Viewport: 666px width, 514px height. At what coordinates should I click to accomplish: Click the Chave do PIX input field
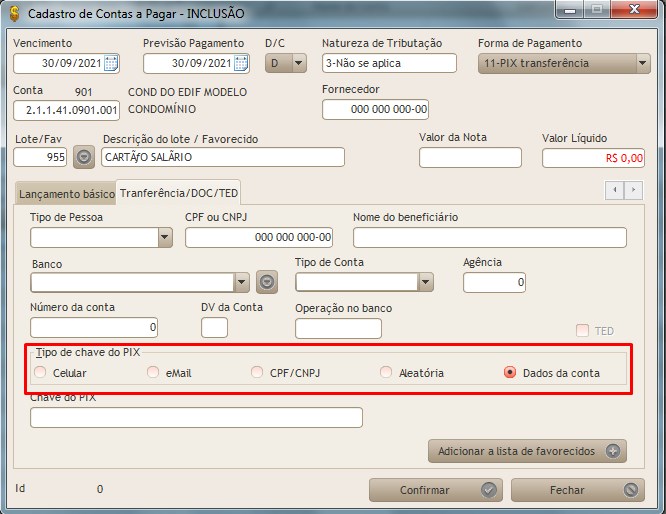[196, 418]
